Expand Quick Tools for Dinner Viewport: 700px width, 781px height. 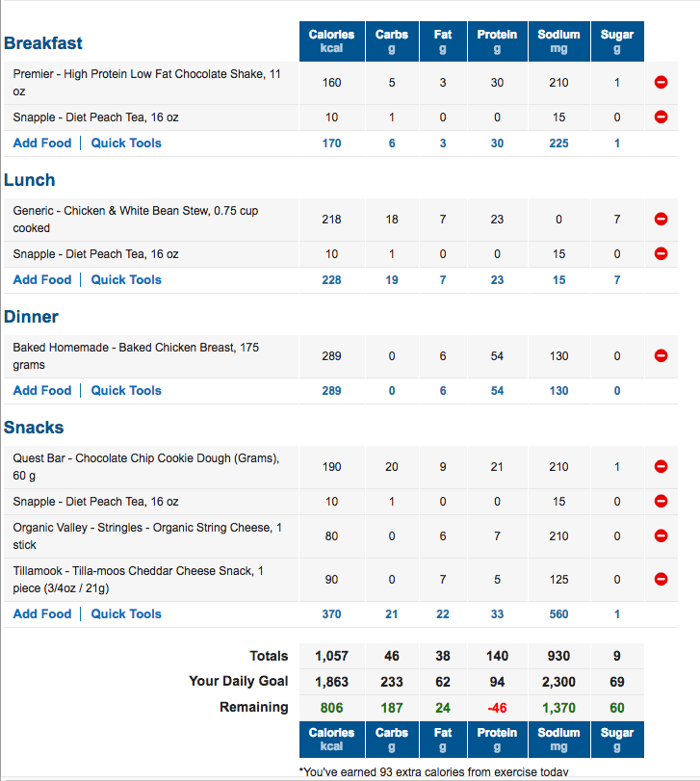pyautogui.click(x=126, y=391)
